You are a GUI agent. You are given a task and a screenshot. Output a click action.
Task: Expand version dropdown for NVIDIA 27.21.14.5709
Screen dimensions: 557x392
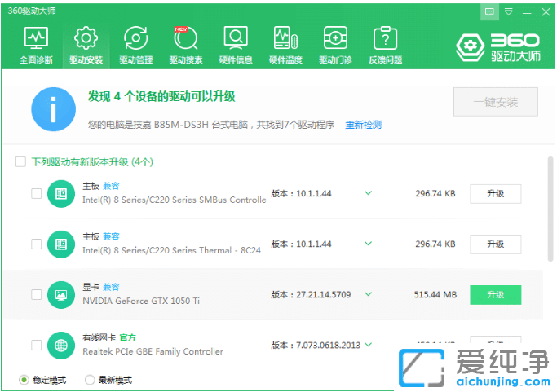click(369, 294)
